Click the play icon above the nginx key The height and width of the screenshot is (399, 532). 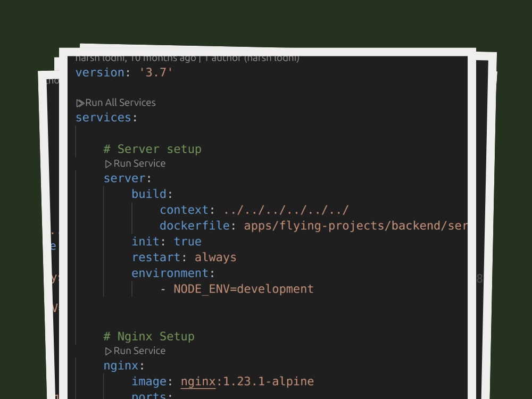tap(108, 352)
